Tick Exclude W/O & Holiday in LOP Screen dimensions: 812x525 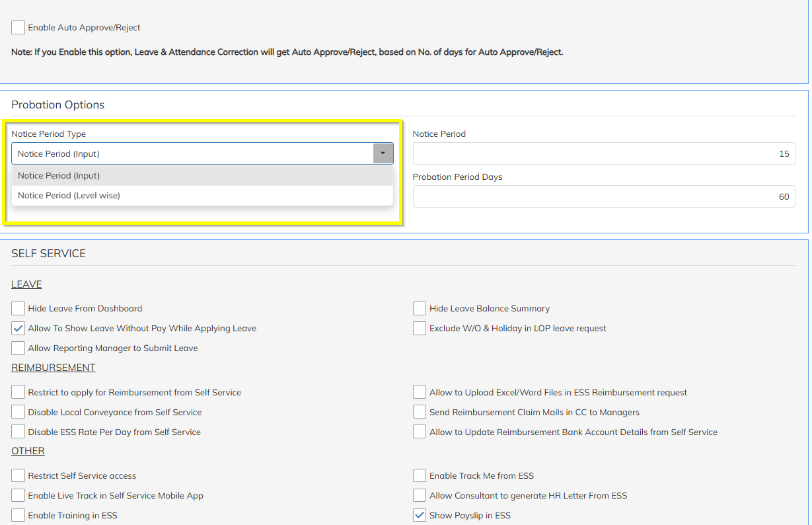[420, 329]
